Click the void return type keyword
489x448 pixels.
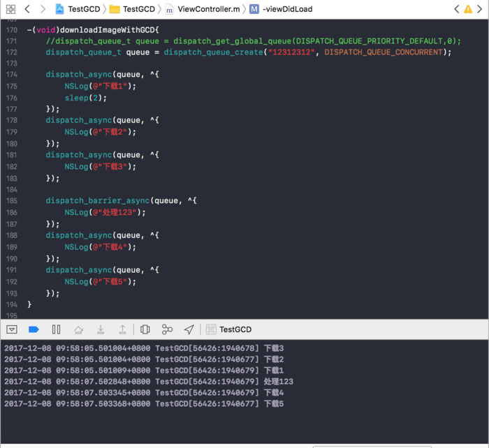coord(46,30)
